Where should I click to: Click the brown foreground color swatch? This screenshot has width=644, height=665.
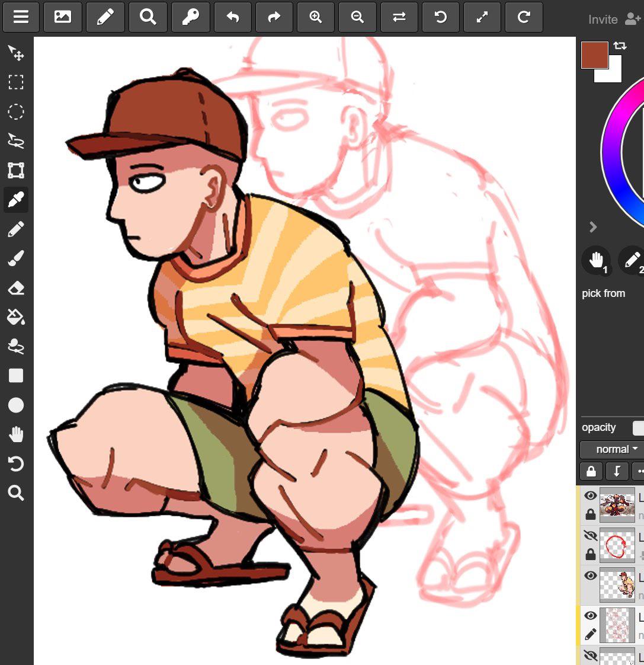point(594,55)
